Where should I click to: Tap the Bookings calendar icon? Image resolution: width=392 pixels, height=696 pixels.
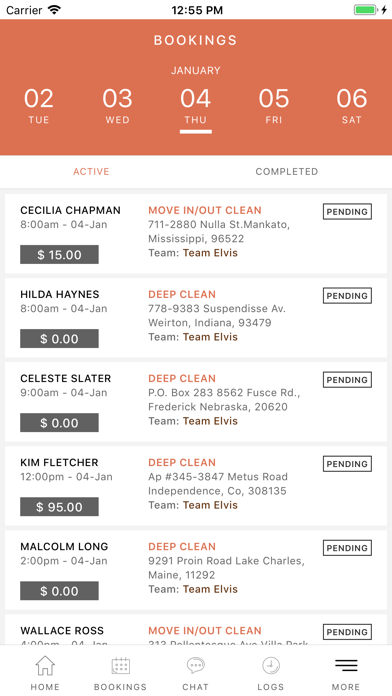click(120, 666)
